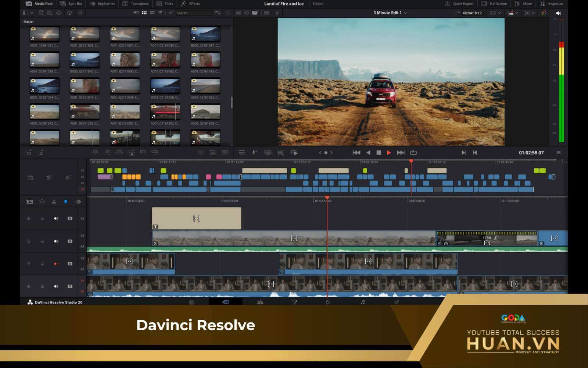Disable video on the V1 track
The height and width of the screenshot is (368, 588).
(x=70, y=286)
